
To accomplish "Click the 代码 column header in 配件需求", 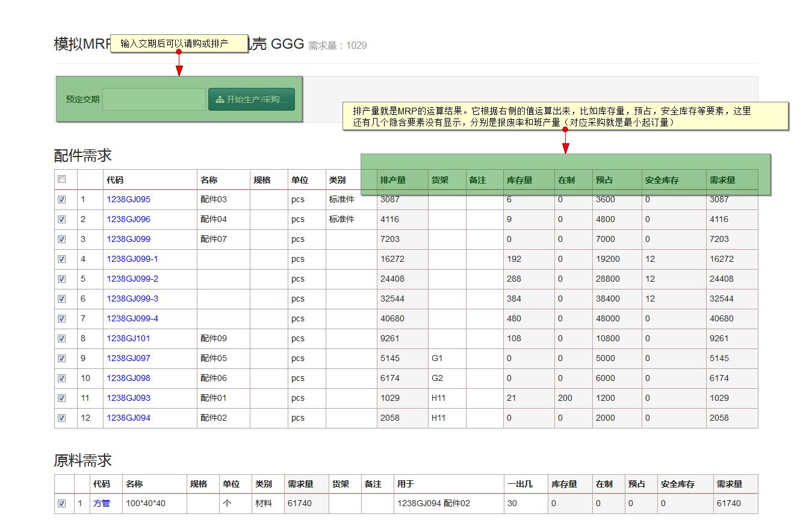I will pyautogui.click(x=116, y=180).
